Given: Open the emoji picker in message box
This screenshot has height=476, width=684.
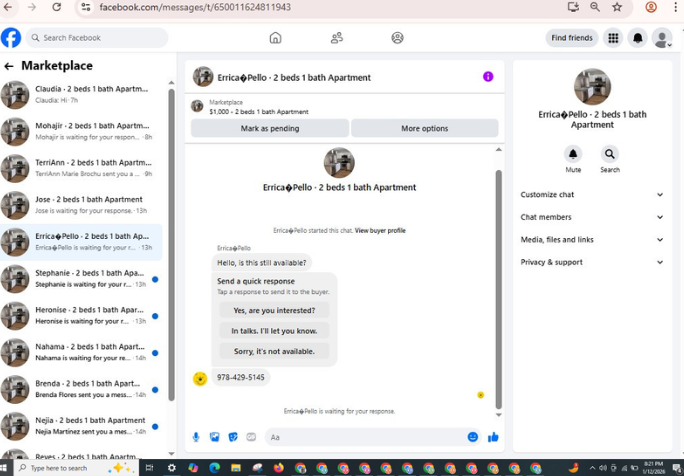Looking at the screenshot, I should (x=472, y=437).
